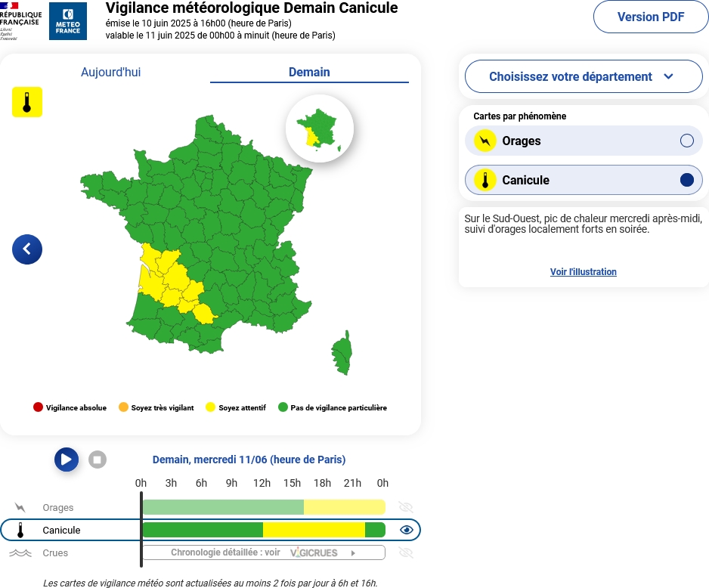The width and height of the screenshot is (709, 588).
Task: Download the Version PDF
Action: point(651,17)
